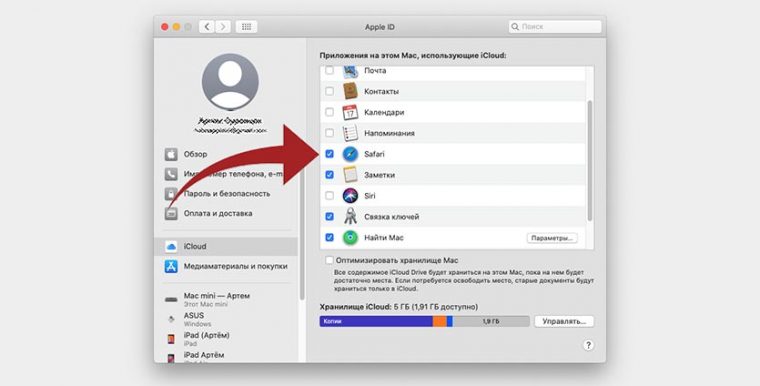
Task: Select iCloud in the sidebar
Action: (226, 246)
